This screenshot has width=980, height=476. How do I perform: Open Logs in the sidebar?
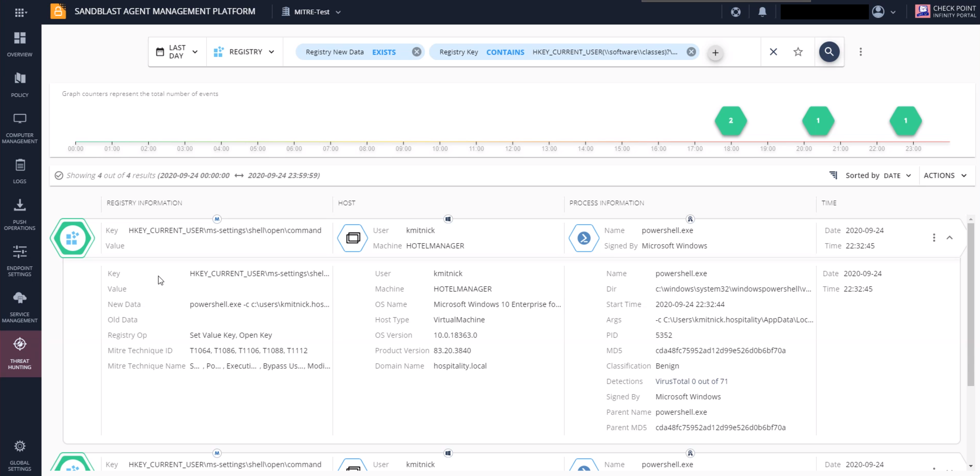click(x=20, y=171)
